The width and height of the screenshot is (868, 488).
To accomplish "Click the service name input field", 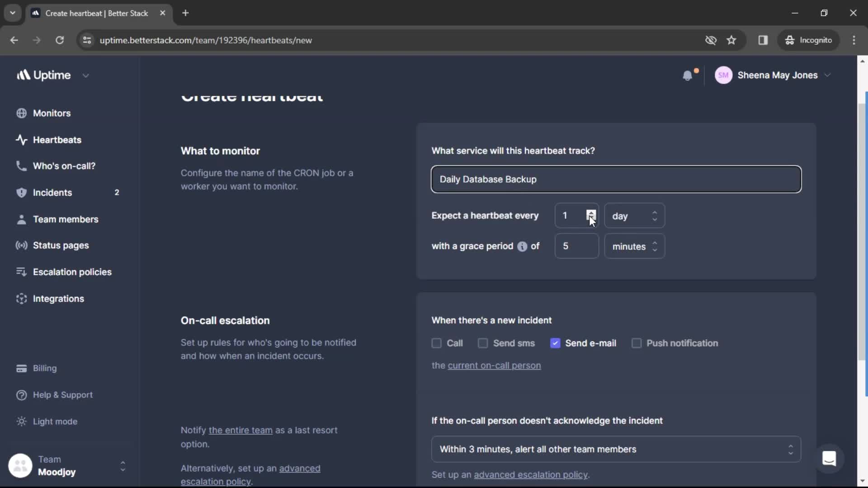I will point(616,179).
